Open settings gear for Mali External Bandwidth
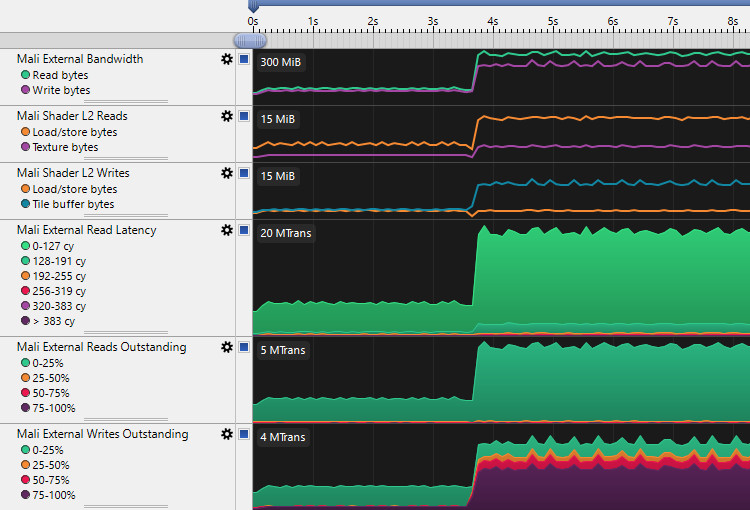 (227, 59)
